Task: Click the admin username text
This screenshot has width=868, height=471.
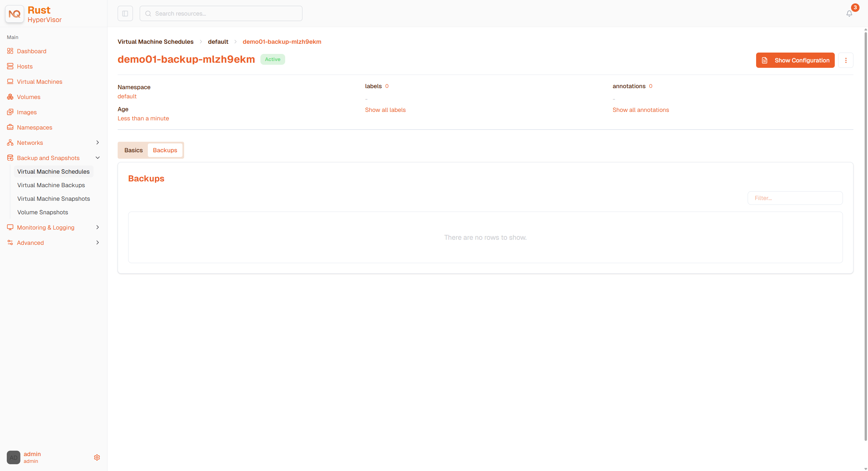Action: 32,454
